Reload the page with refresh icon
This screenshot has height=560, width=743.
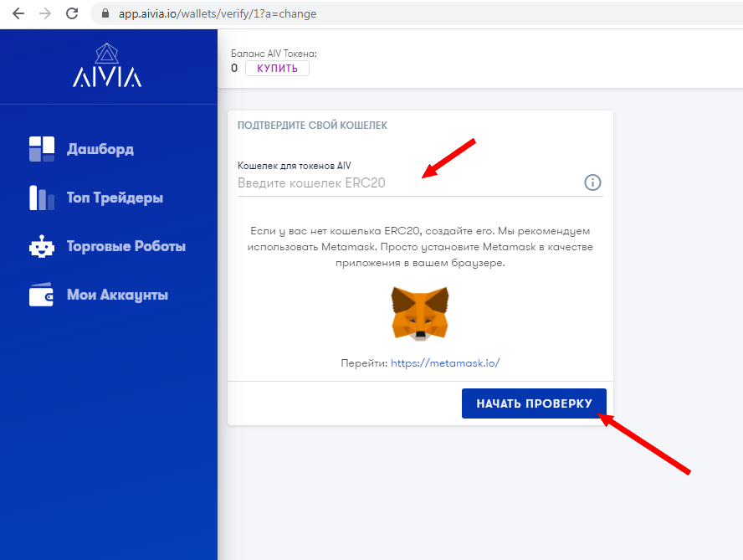click(x=72, y=13)
